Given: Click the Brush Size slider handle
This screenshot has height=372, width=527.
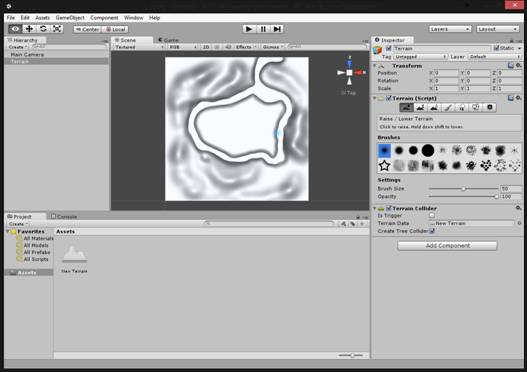Looking at the screenshot, I should click(463, 189).
